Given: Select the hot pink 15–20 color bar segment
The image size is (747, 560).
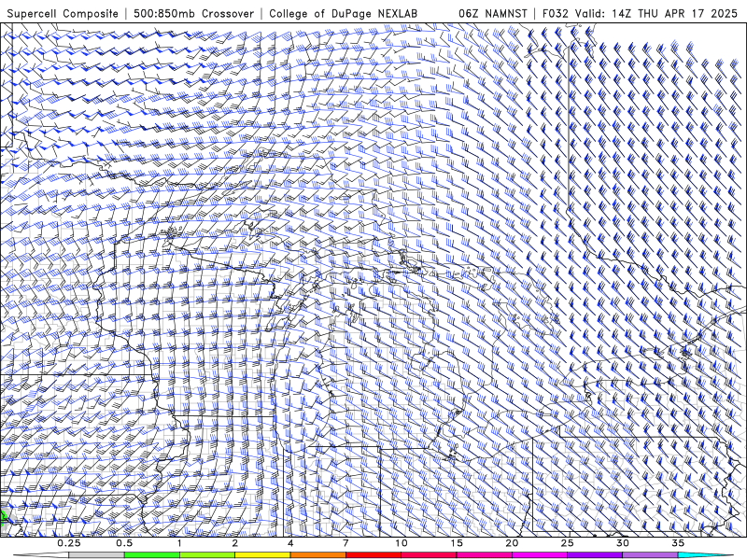Looking at the screenshot, I should (484, 555).
